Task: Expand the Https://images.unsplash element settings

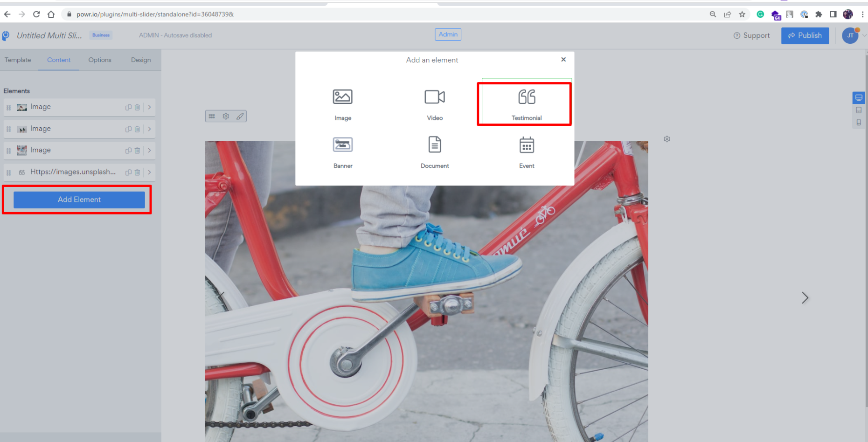Action: coord(149,173)
